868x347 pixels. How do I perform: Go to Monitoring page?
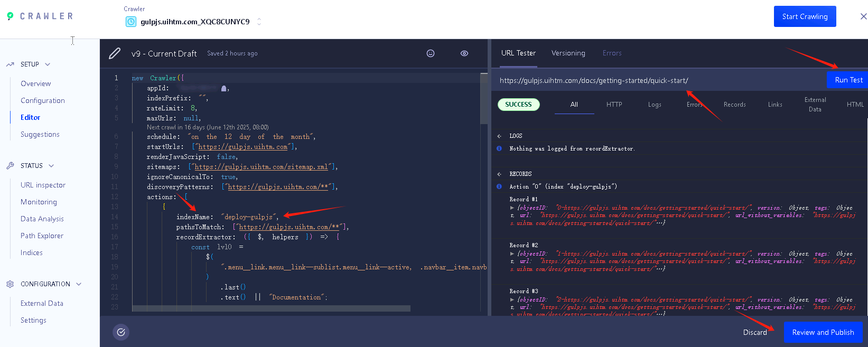(39, 202)
